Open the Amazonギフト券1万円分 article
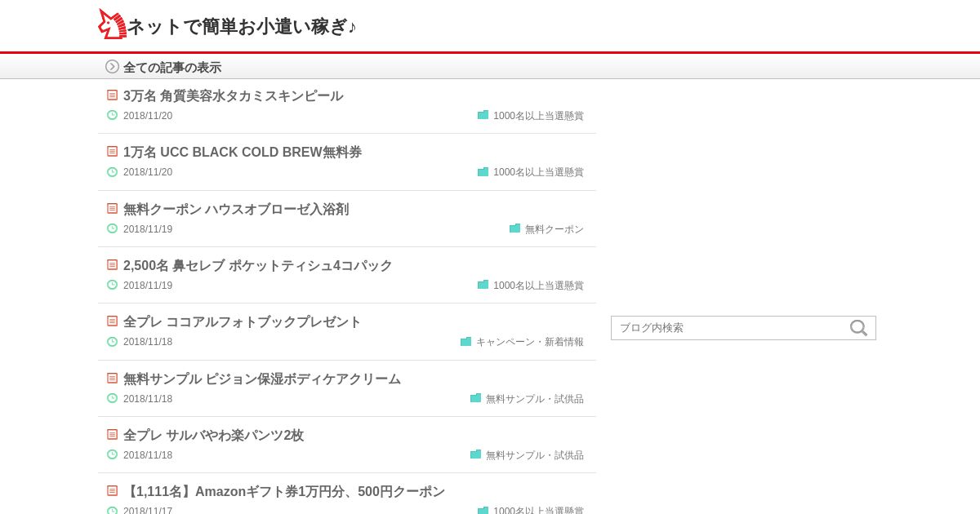 (283, 492)
